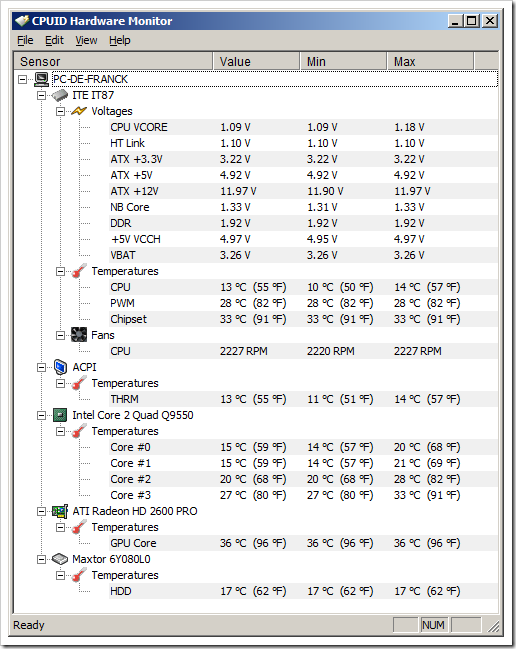Click the NUM status bar indicator
The image size is (516, 649).
coord(433,625)
